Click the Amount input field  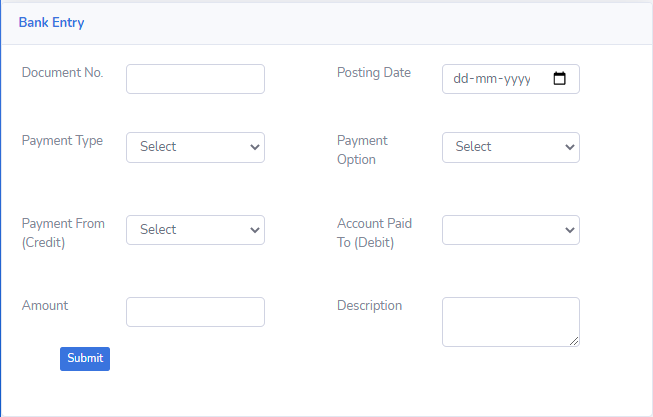coord(195,312)
